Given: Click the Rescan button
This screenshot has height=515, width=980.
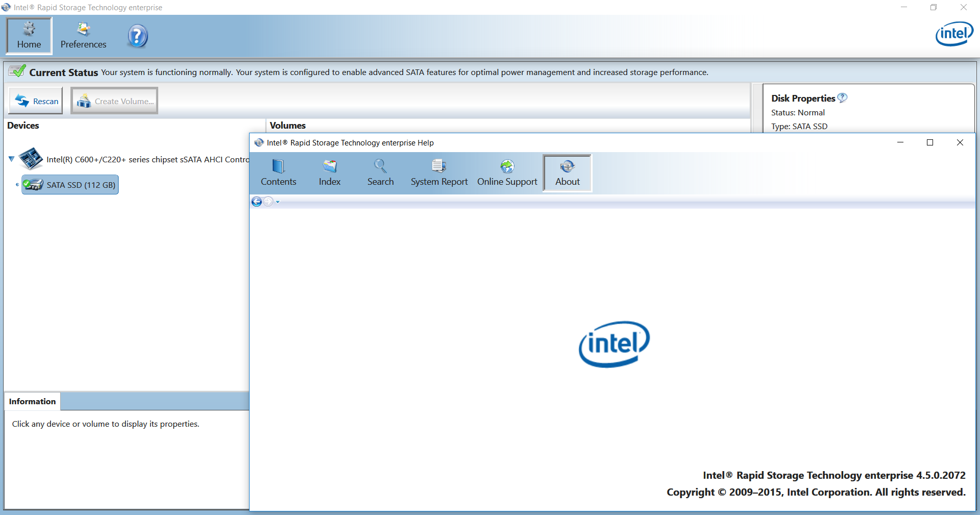Looking at the screenshot, I should tap(36, 101).
